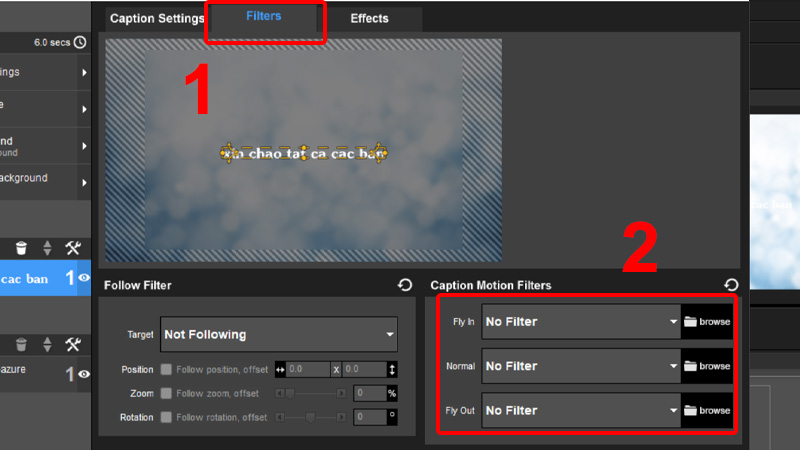Reset the Caption Motion Filters
This screenshot has height=450, width=800.
coord(731,285)
